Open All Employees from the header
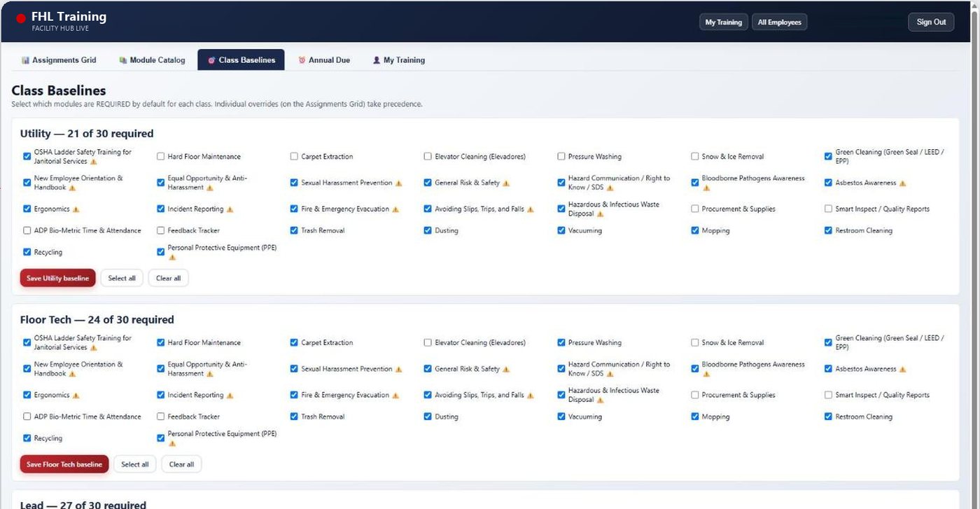Image resolution: width=980 pixels, height=509 pixels. (780, 22)
